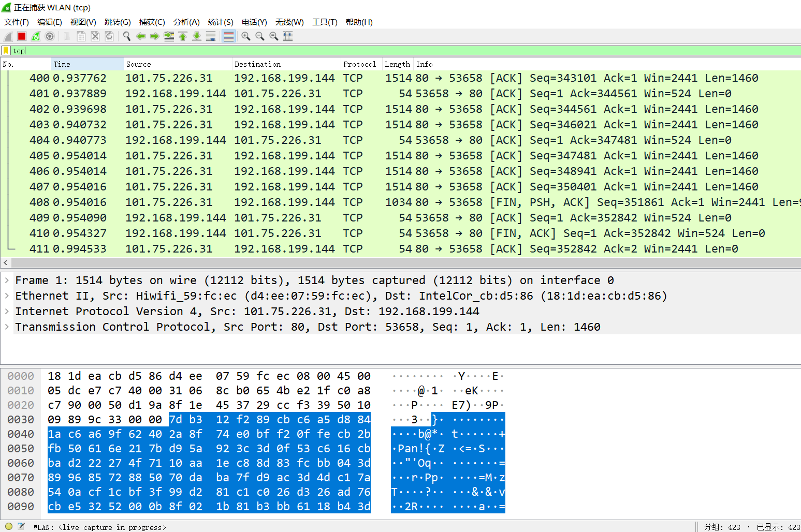Click hex offset 0000 row in bytes pane
The width and height of the screenshot is (801, 532).
tap(21, 376)
